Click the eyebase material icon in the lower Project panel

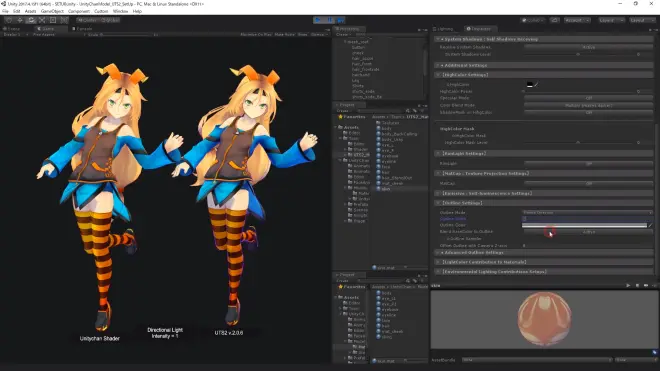click(378, 309)
